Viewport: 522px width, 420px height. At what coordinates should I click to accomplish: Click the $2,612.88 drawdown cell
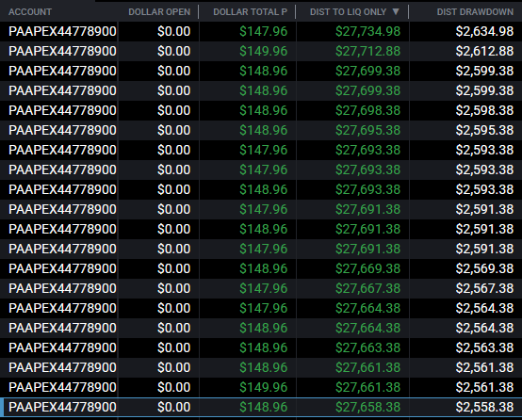click(x=484, y=51)
